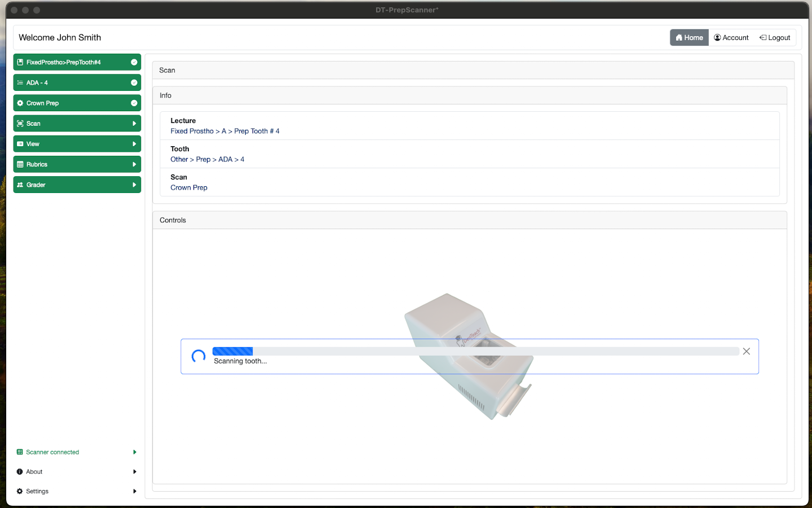812x508 pixels.
Task: Click the 'Info' panel header
Action: coord(470,95)
